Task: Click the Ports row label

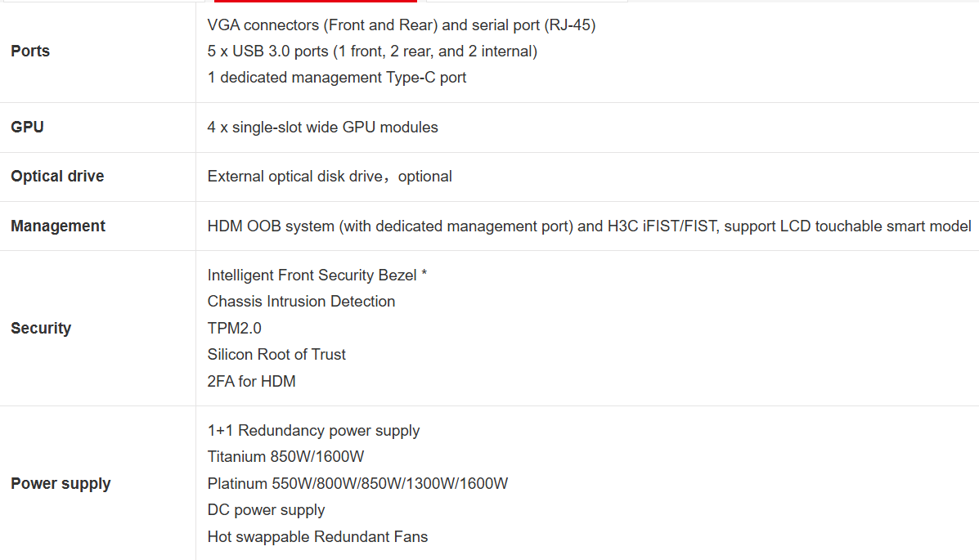Action: [30, 52]
